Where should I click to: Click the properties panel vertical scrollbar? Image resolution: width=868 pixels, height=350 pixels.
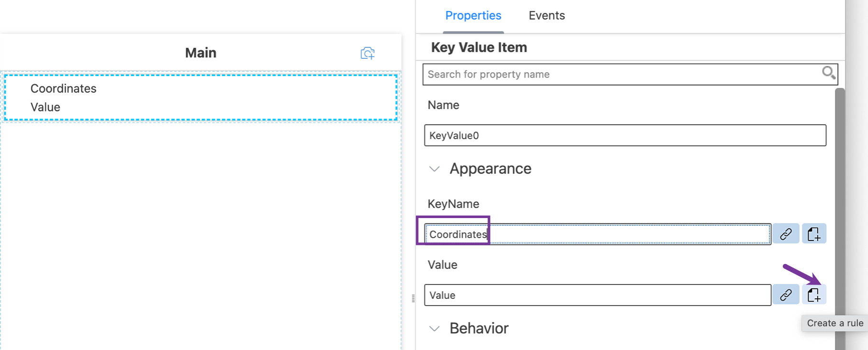840,219
